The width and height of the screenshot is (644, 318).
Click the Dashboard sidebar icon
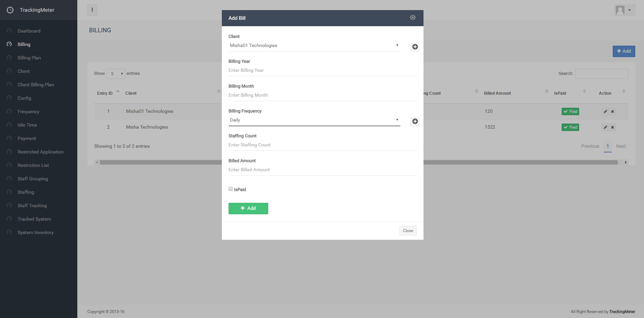9,31
